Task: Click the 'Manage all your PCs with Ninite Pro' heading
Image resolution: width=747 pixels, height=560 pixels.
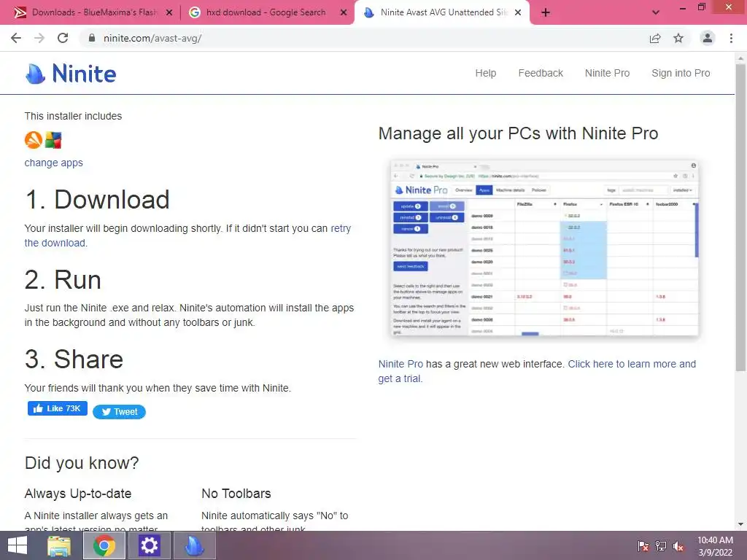Action: [518, 133]
